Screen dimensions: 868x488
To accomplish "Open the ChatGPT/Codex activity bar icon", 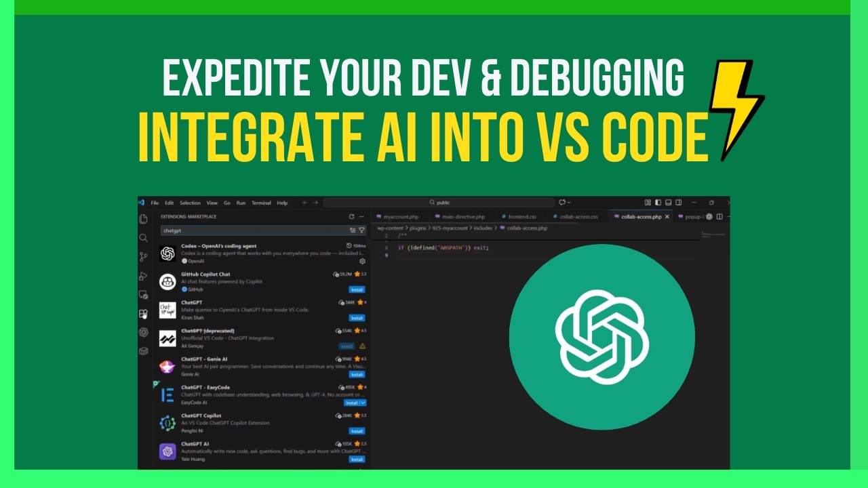I will click(143, 332).
